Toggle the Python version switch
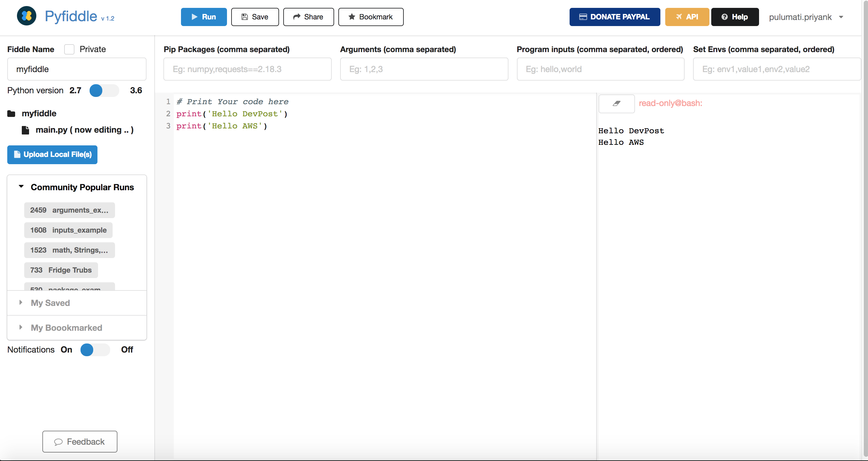 click(x=104, y=90)
